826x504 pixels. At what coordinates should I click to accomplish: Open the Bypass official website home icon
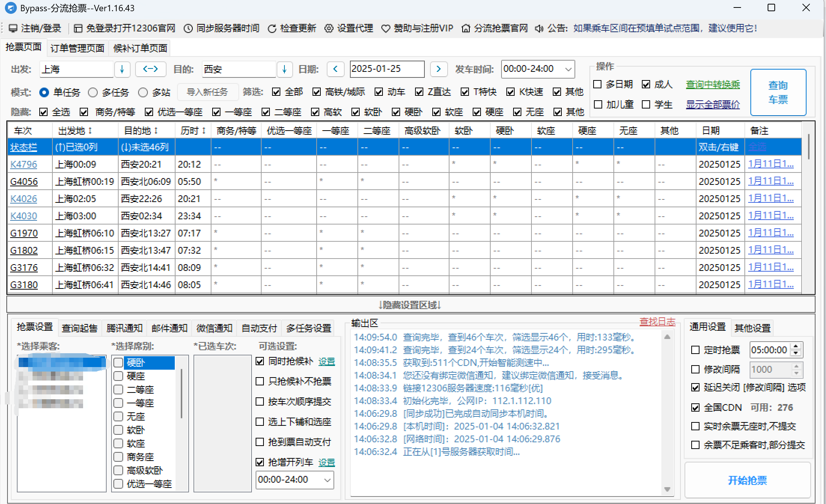(x=466, y=28)
